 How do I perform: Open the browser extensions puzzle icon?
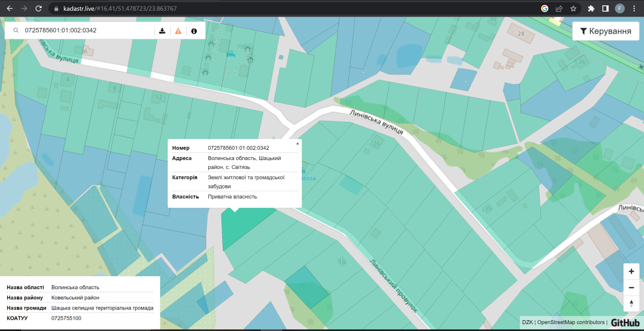tap(591, 9)
